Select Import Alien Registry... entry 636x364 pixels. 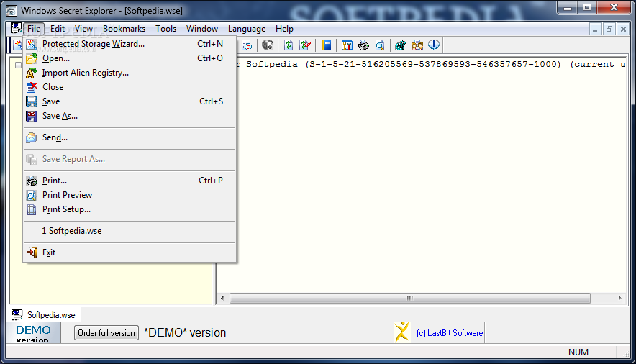130,73
